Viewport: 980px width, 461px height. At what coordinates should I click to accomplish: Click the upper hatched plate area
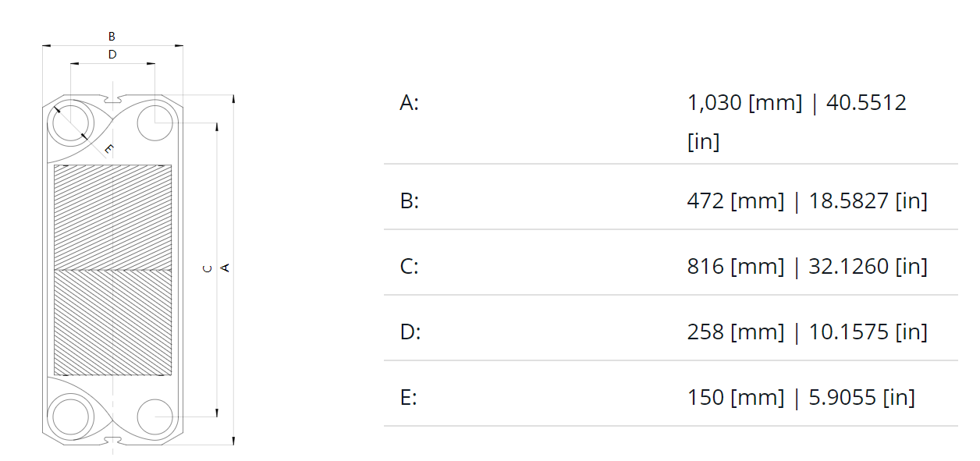pyautogui.click(x=112, y=218)
